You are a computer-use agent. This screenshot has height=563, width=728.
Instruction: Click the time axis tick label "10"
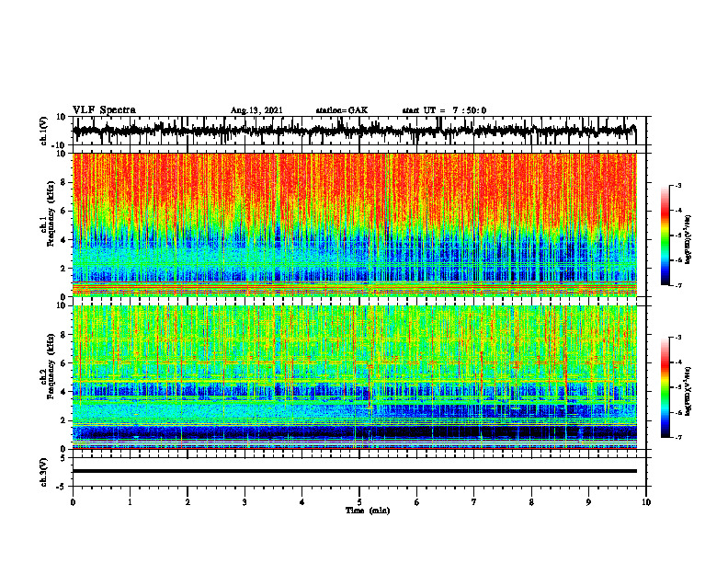(x=646, y=502)
